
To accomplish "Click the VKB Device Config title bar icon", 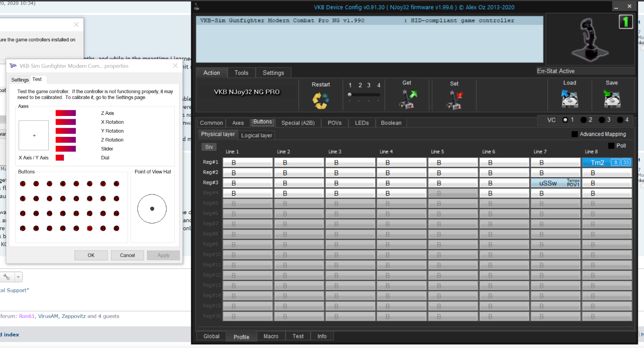I will [196, 7].
